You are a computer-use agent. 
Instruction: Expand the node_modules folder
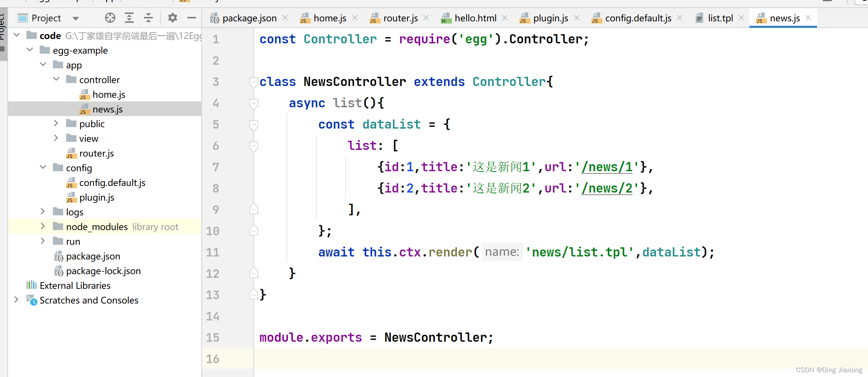(x=43, y=226)
